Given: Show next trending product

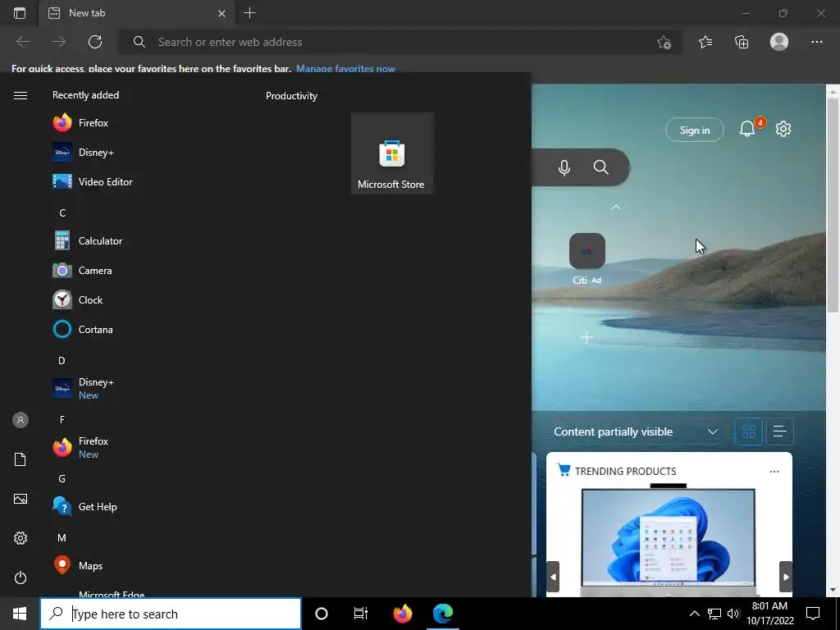Looking at the screenshot, I should tap(785, 577).
